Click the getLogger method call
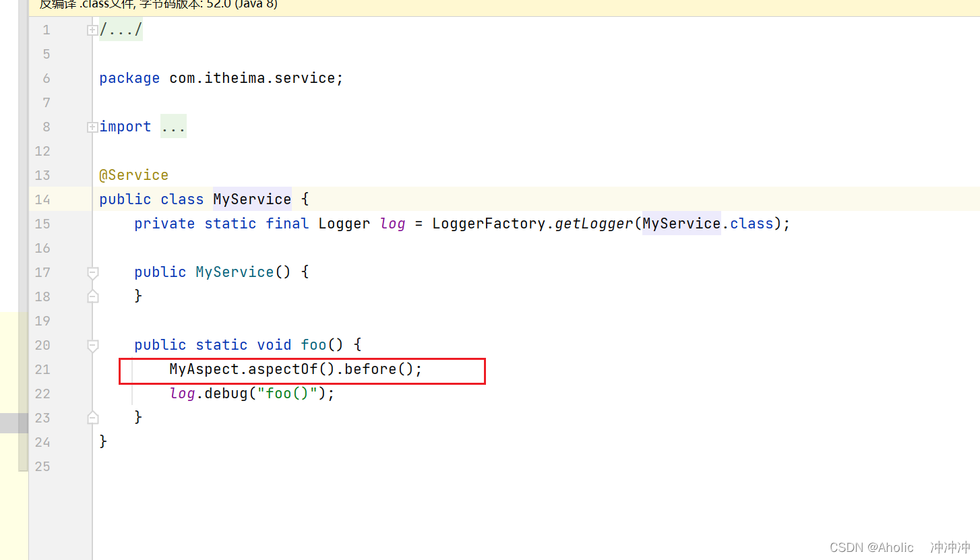 [x=594, y=224]
